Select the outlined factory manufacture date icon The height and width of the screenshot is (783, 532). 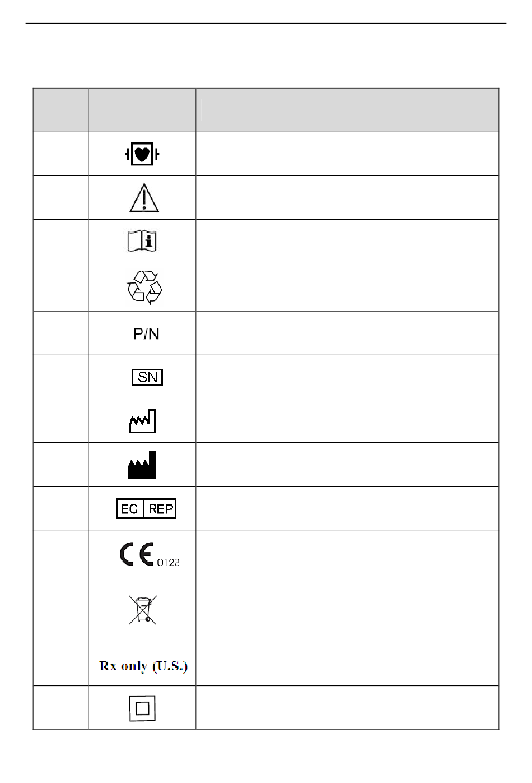tap(142, 421)
